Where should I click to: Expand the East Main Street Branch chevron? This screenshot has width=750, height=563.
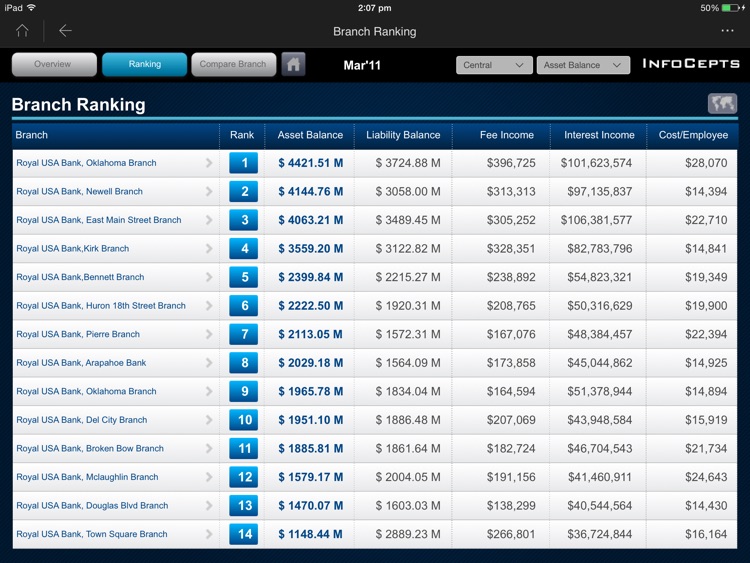pyautogui.click(x=209, y=220)
